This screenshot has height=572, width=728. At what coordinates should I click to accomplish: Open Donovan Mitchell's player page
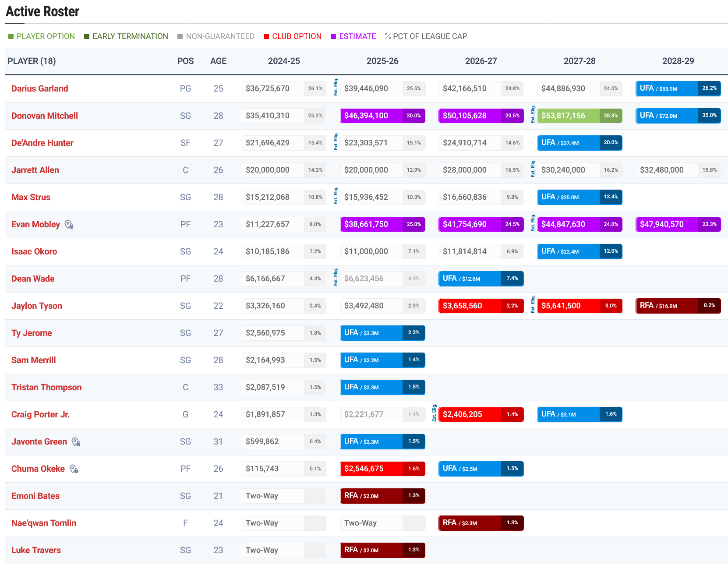coord(45,116)
